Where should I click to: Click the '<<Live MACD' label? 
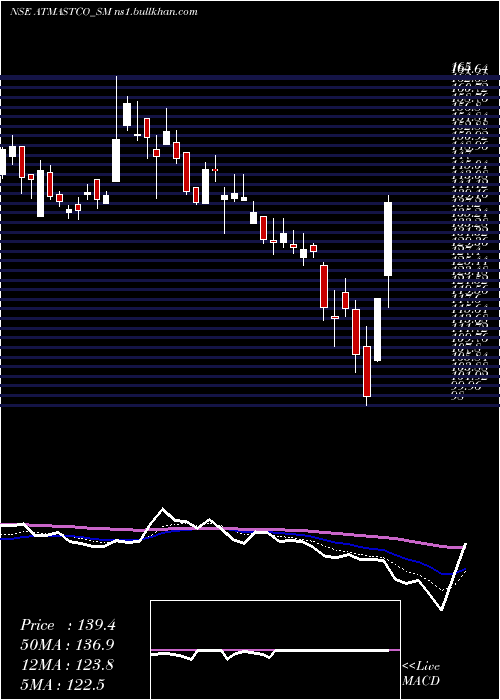pyautogui.click(x=421, y=674)
